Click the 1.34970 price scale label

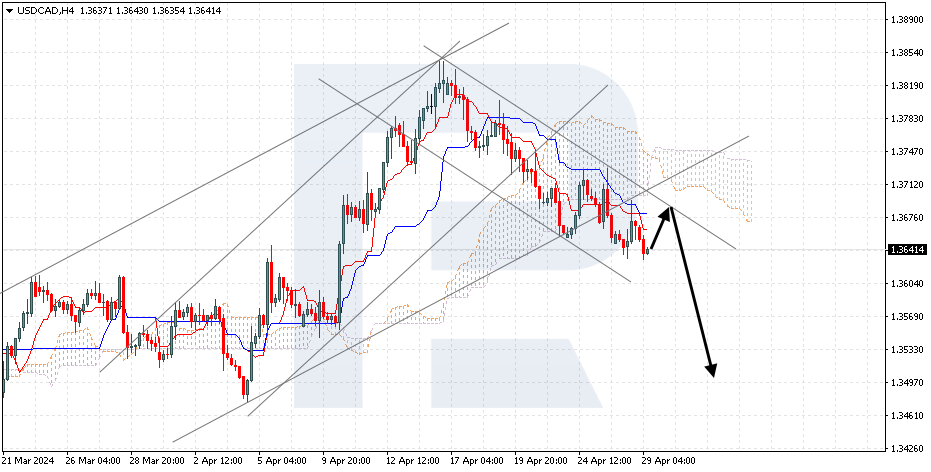click(907, 382)
